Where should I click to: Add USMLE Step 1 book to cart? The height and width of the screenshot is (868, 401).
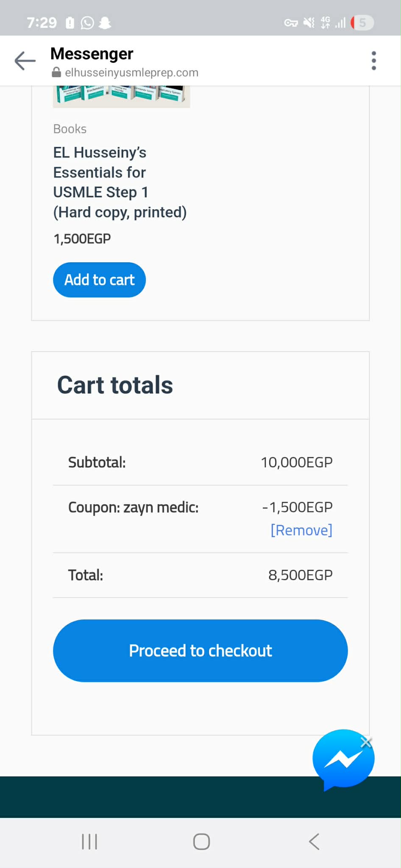click(x=99, y=280)
